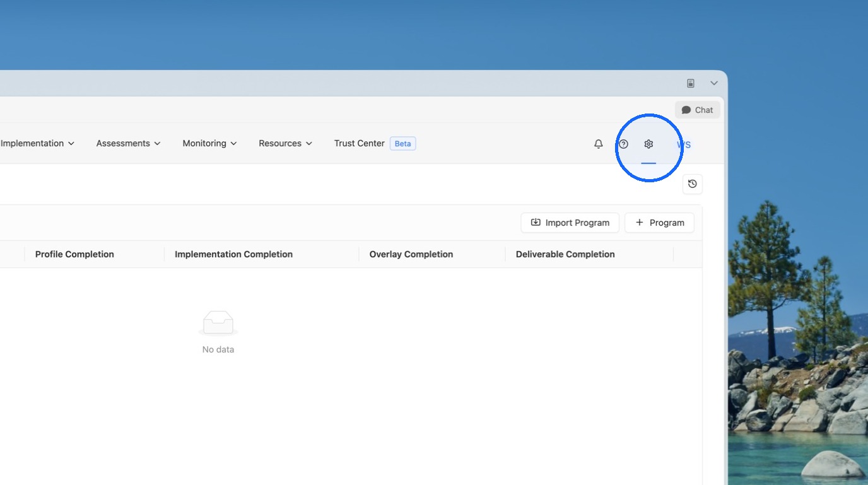The height and width of the screenshot is (485, 868).
Task: Open the notifications bell
Action: [x=598, y=144]
